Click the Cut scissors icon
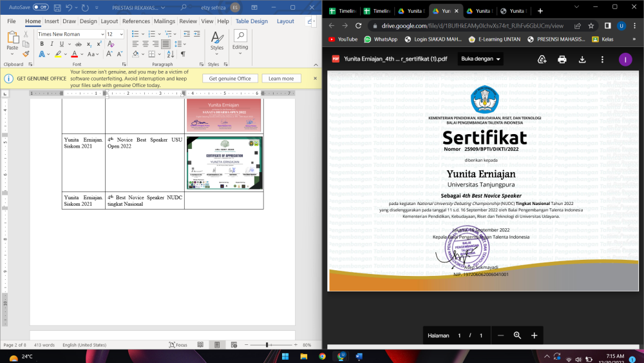Screen dimensions: 644x363 [26, 35]
